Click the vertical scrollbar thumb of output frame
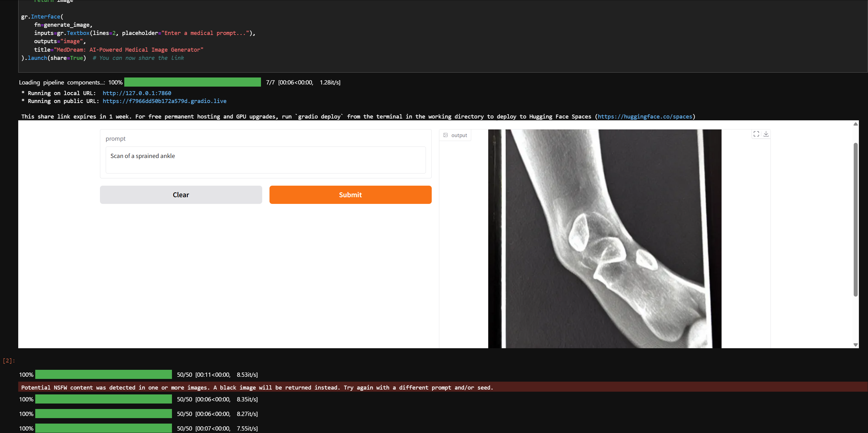The height and width of the screenshot is (433, 868). pos(855,219)
